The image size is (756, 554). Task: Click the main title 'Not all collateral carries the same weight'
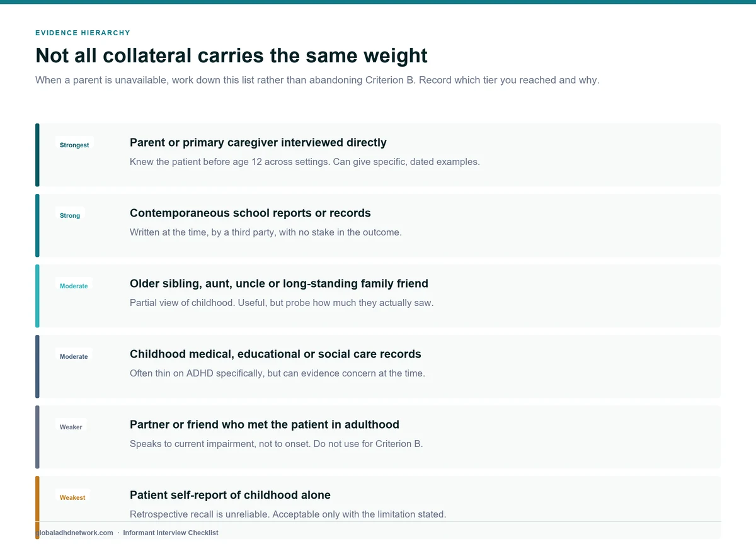click(x=231, y=55)
